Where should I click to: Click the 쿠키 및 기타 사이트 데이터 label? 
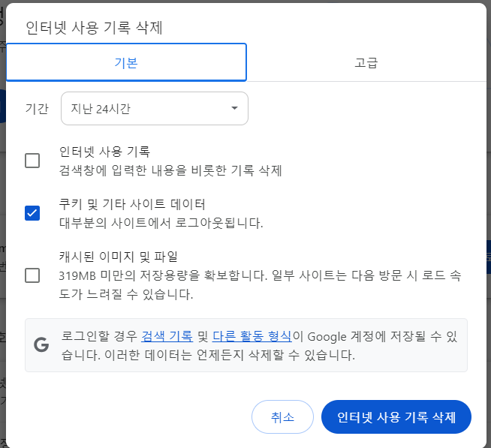click(132, 204)
